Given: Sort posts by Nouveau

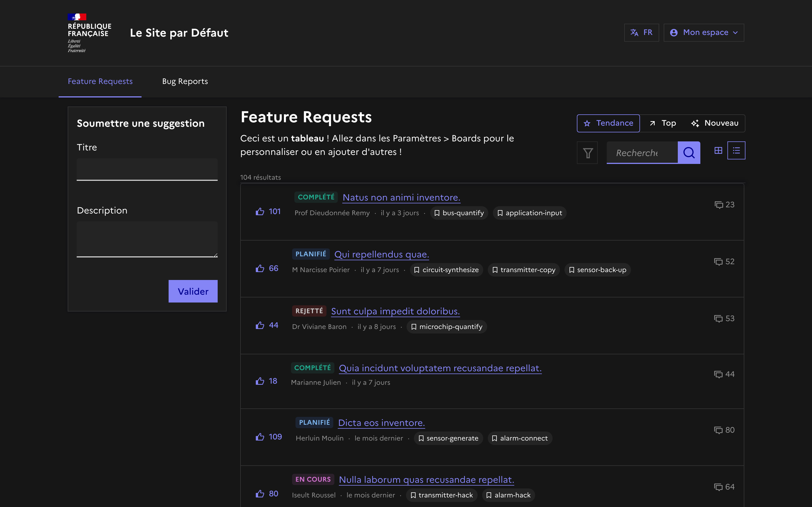Looking at the screenshot, I should point(715,123).
